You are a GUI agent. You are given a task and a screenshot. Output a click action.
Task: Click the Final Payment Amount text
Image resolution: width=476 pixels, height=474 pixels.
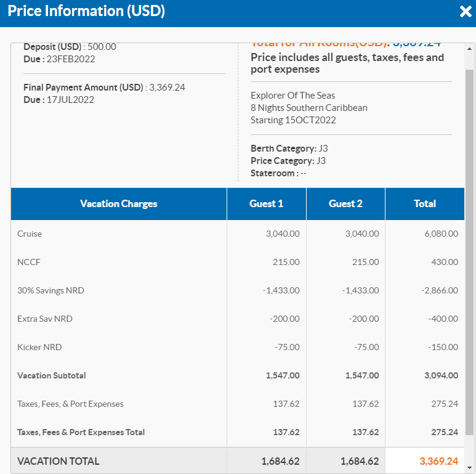[x=104, y=88]
